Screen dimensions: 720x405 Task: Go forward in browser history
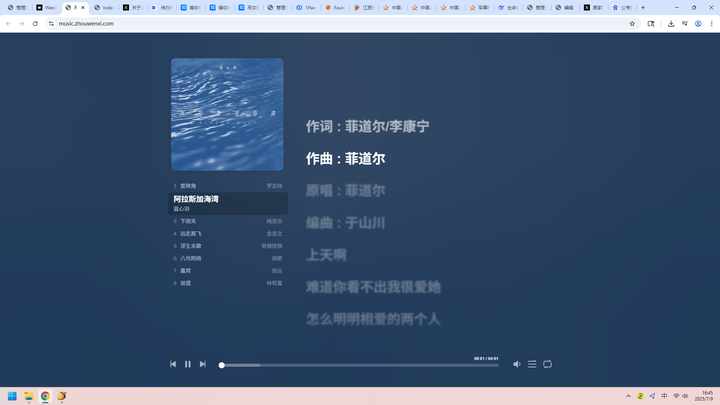(22, 23)
